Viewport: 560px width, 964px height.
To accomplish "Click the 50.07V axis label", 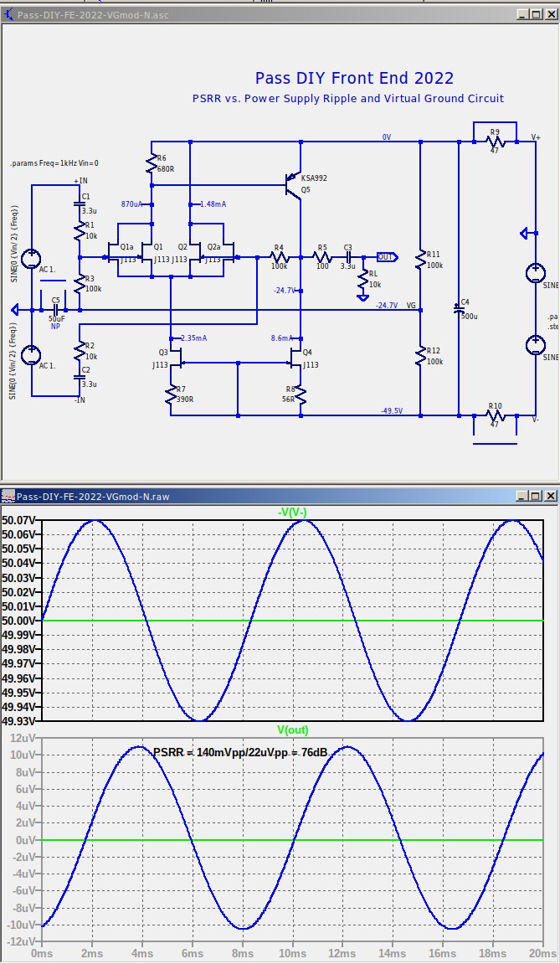I will (18, 520).
